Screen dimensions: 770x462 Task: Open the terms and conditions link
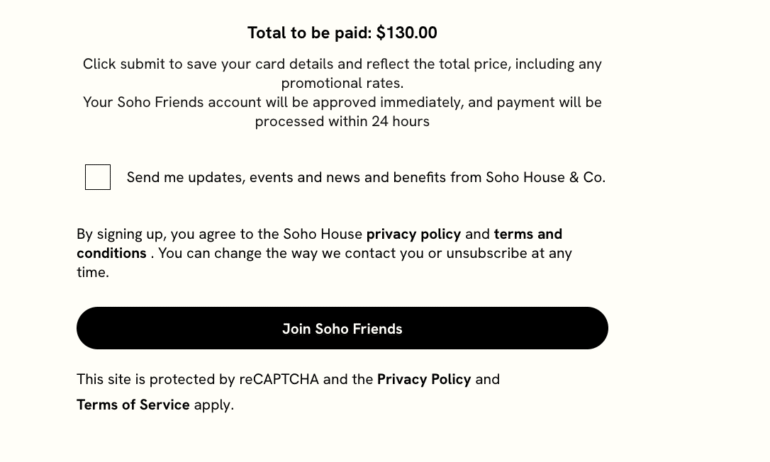pyautogui.click(x=527, y=234)
